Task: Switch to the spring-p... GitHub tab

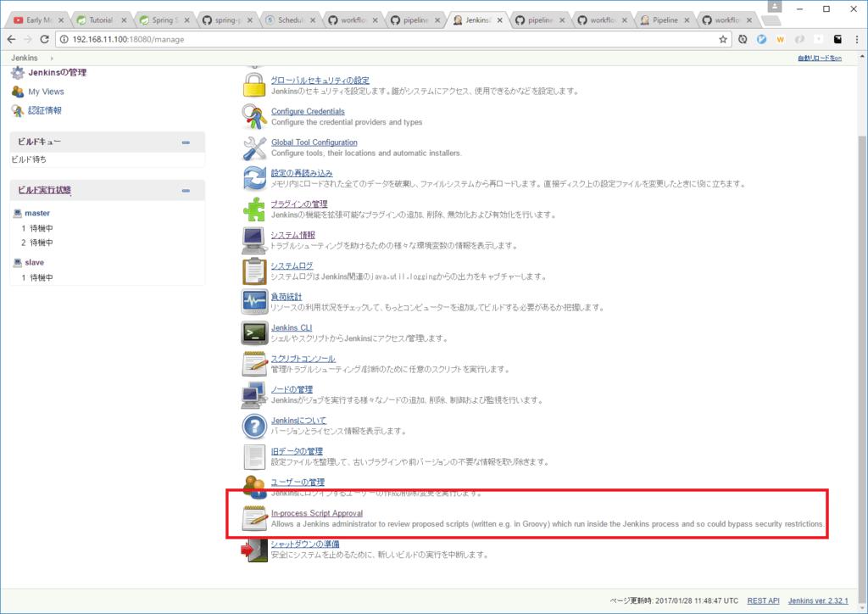Action: pos(227,20)
